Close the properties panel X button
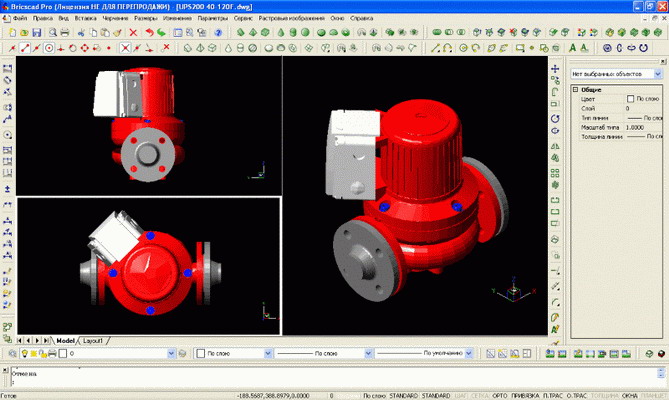 pyautogui.click(x=663, y=62)
